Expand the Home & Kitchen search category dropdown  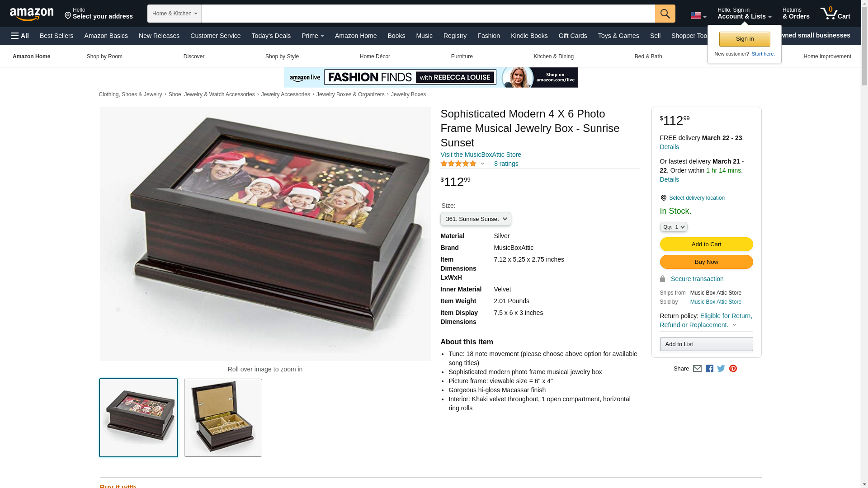pyautogui.click(x=175, y=14)
